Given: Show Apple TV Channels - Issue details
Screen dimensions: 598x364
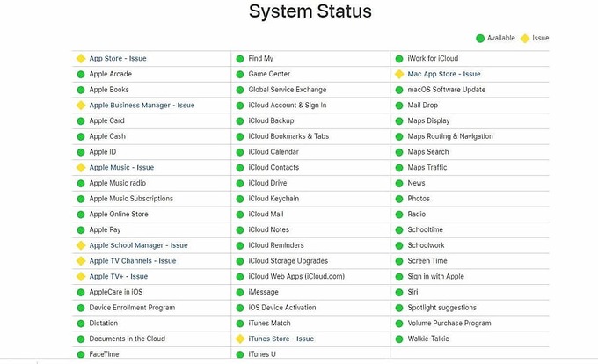Looking at the screenshot, I should pyautogui.click(x=132, y=261).
